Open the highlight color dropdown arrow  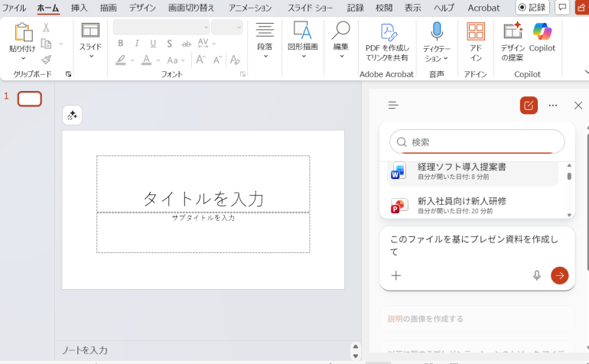tap(132, 60)
